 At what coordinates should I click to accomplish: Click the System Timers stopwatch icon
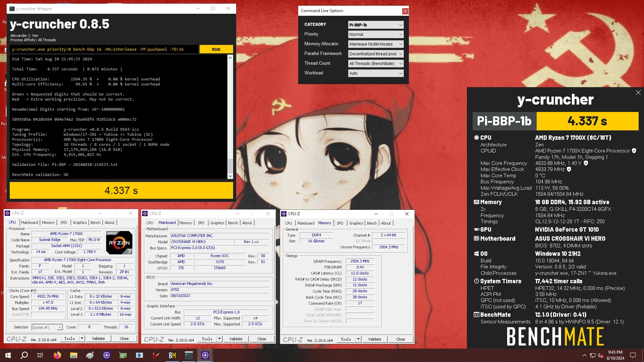pos(476,281)
